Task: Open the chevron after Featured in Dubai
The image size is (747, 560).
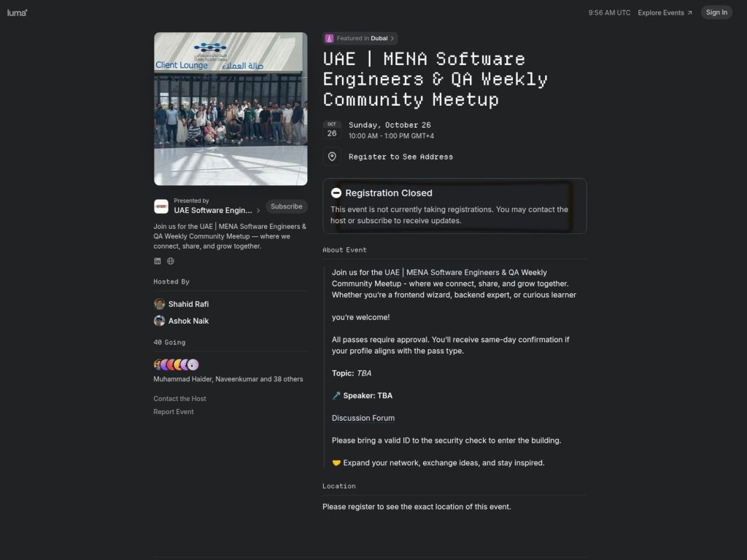Action: [392, 38]
